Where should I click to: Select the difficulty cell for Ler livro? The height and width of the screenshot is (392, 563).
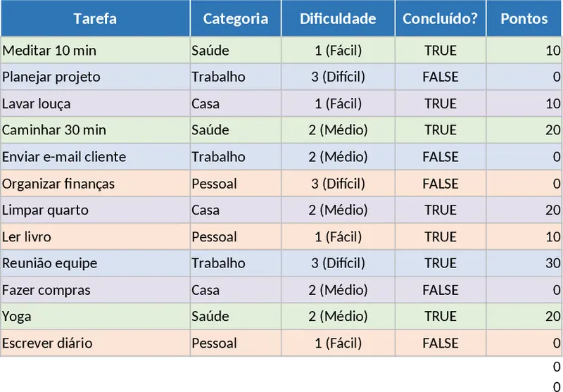pos(338,236)
